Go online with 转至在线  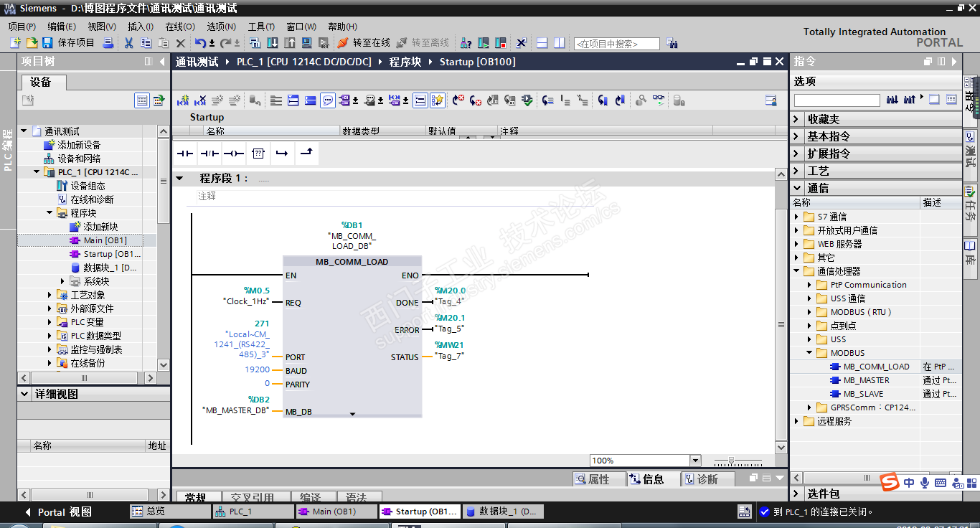[364, 43]
